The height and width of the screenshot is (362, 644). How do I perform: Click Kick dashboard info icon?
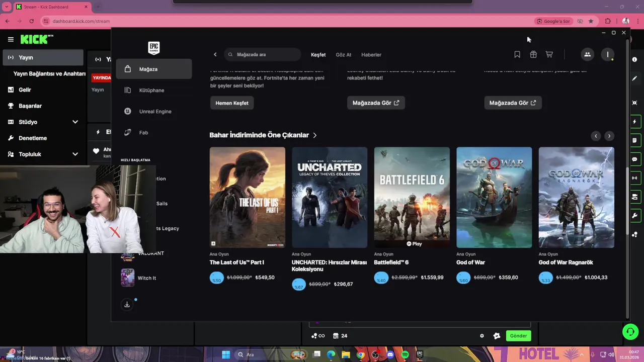634,59
